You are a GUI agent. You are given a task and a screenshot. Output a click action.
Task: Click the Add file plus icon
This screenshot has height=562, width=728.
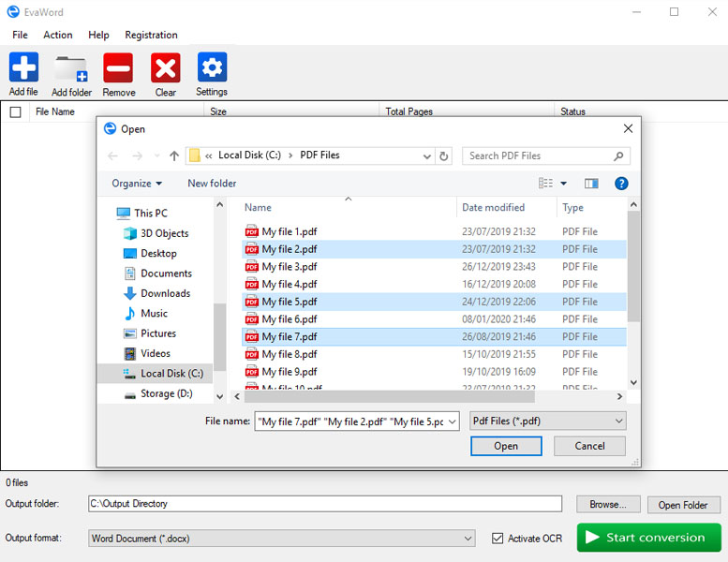(x=23, y=67)
